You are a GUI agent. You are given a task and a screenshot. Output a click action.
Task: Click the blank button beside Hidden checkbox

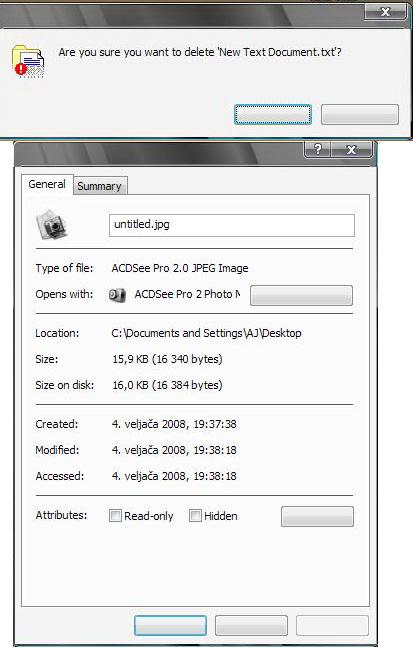pos(317,517)
